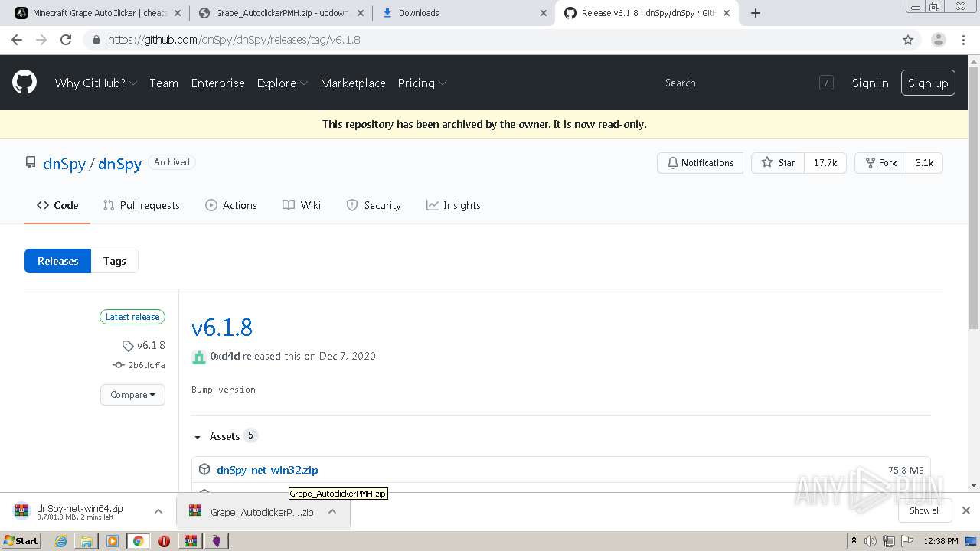Viewport: 980px width, 551px height.
Task: Close the Minecraft Grape AutoClicker tab
Action: pos(178,13)
